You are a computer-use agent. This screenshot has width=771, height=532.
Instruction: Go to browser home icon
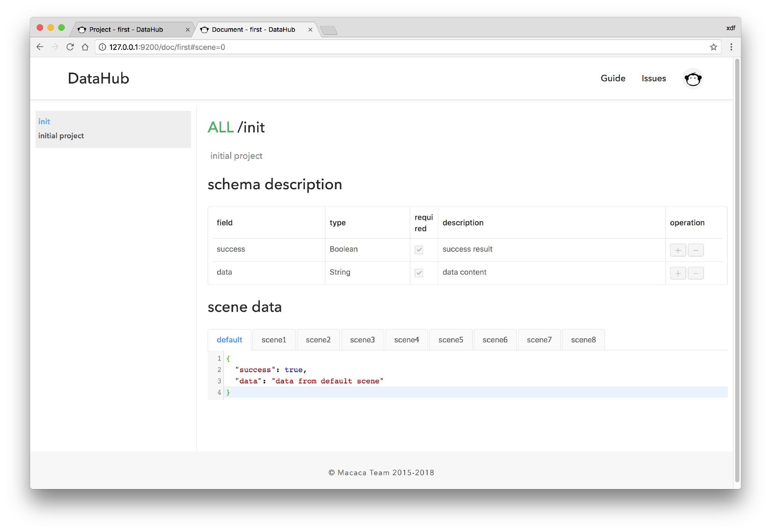pos(85,47)
